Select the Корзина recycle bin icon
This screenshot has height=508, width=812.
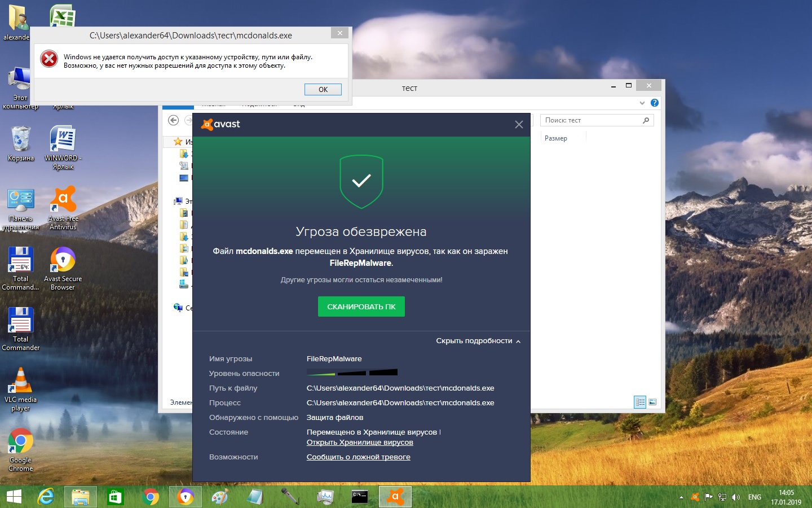coord(21,144)
